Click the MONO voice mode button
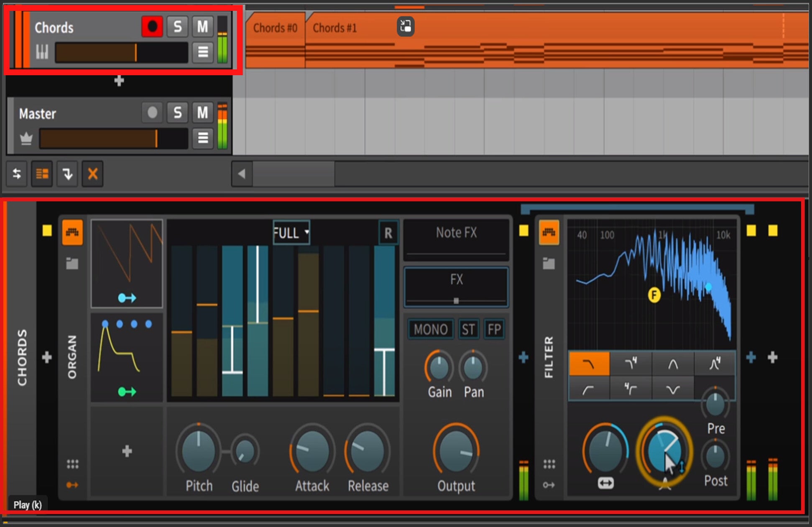This screenshot has width=812, height=527. coord(430,329)
